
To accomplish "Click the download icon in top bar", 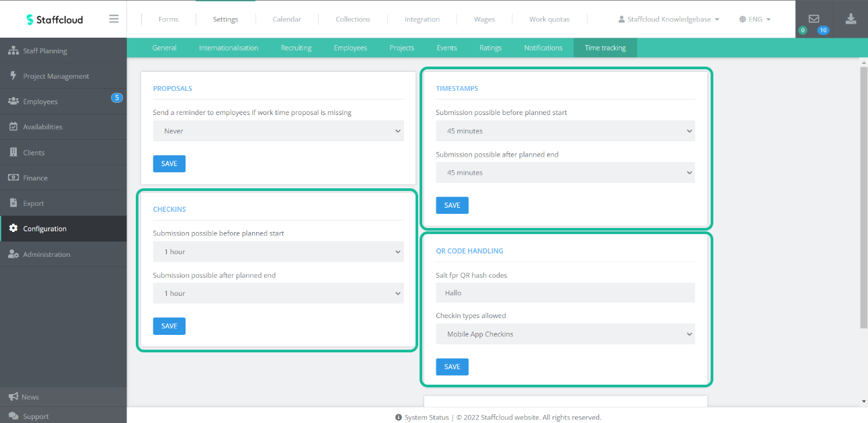I will click(851, 19).
